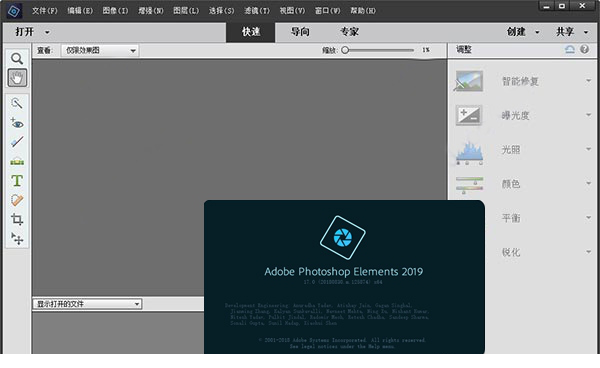600x368 pixels.
Task: Open the 显示打开的文件 dropdown
Action: [87, 304]
